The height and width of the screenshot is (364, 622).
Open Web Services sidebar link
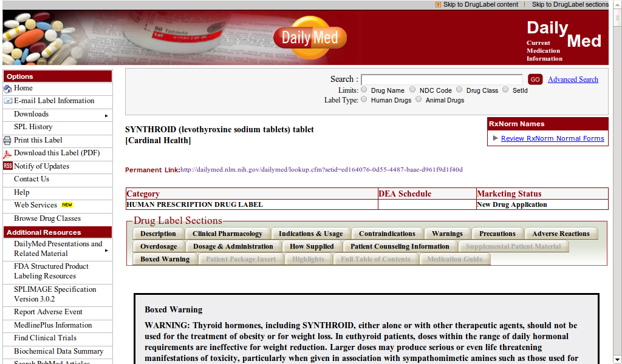click(35, 205)
